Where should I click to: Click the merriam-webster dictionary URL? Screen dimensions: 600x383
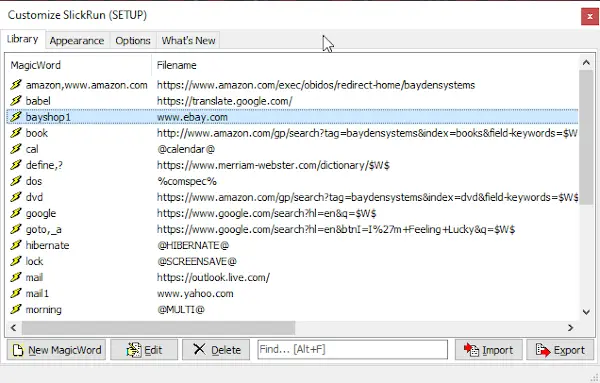(273, 165)
